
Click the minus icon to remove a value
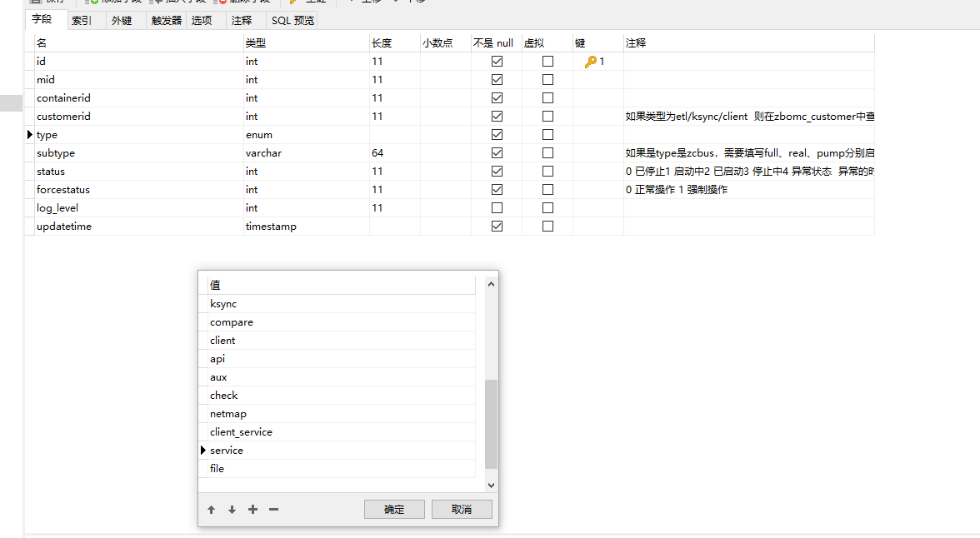point(274,510)
